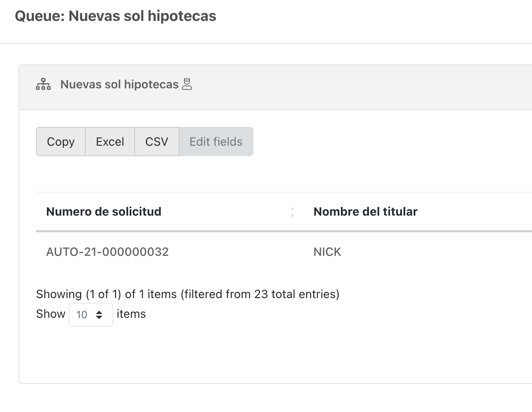Image resolution: width=532 pixels, height=412 pixels.
Task: Copy the table to clipboard
Action: coord(61,142)
